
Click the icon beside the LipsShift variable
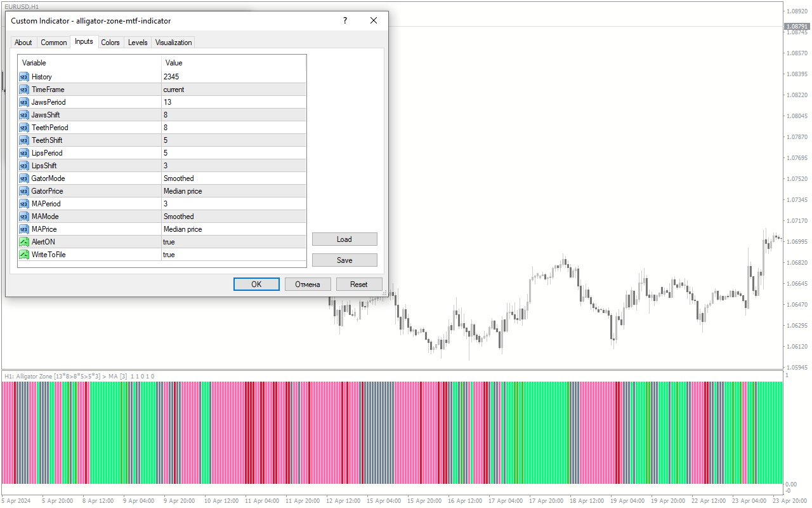pos(24,166)
